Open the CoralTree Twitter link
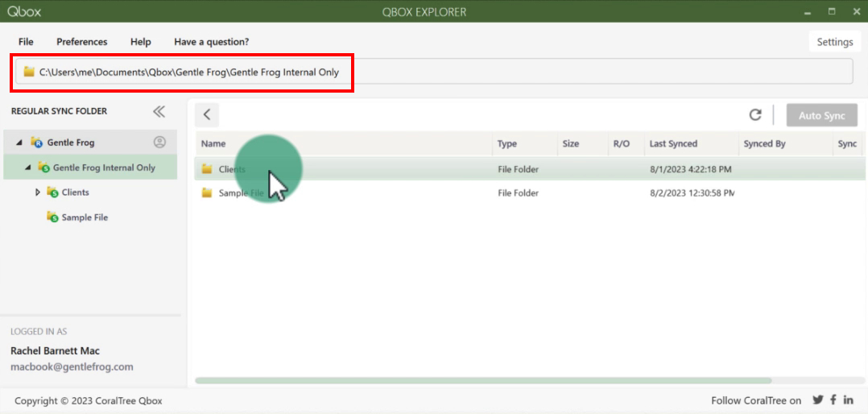The image size is (868, 414). (817, 400)
